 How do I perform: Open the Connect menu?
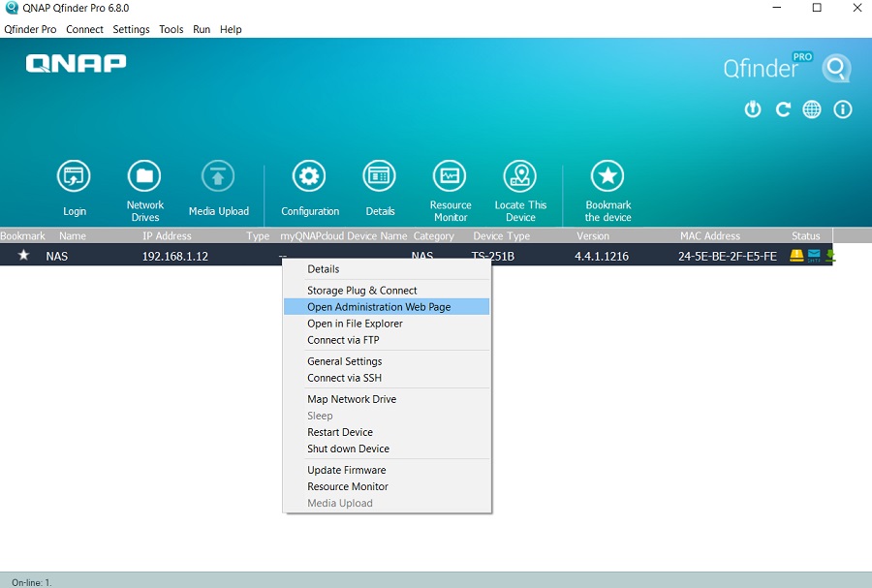(84, 29)
